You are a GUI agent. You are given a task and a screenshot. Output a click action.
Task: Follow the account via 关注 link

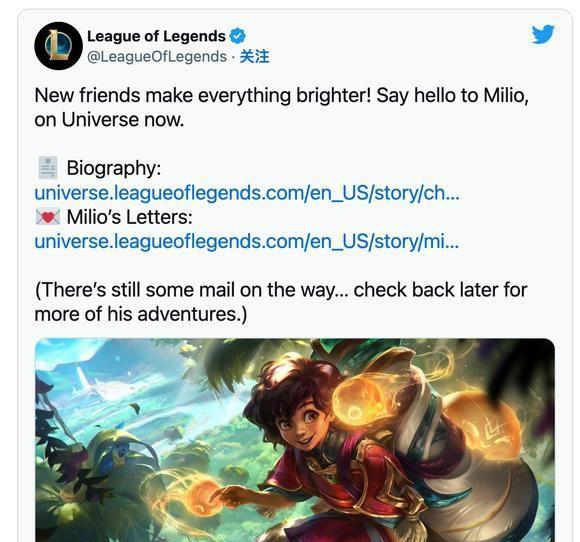pos(254,57)
